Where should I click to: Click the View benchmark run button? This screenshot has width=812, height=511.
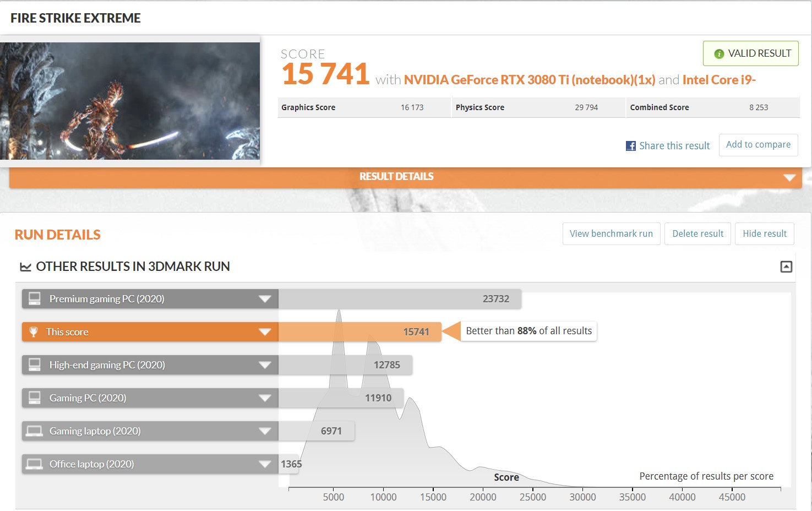pyautogui.click(x=611, y=234)
